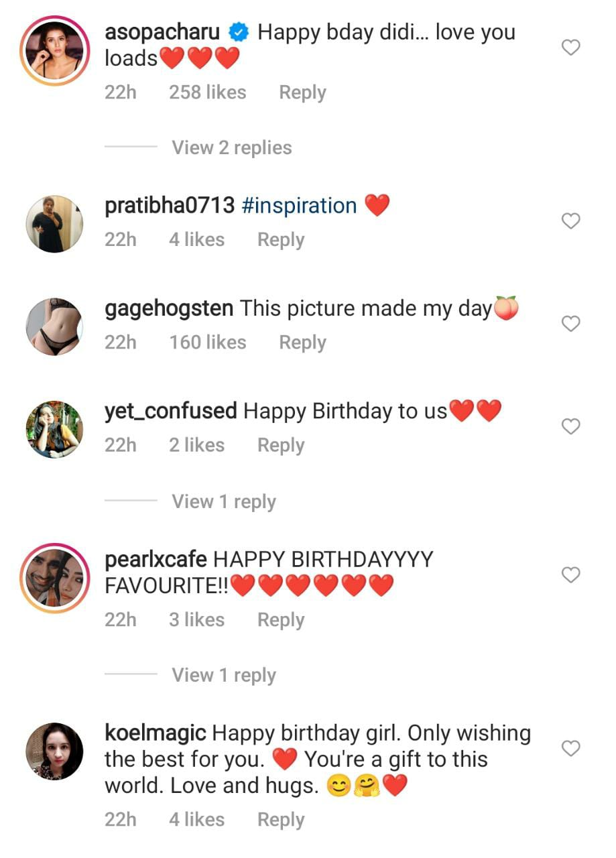Expand View 1 reply under yet_confused

(223, 501)
